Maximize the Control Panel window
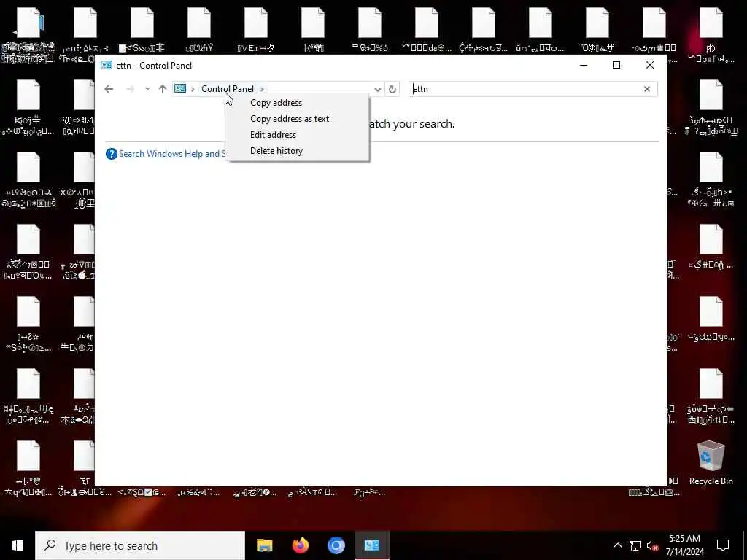Viewport: 747px width, 560px height. pyautogui.click(x=616, y=65)
